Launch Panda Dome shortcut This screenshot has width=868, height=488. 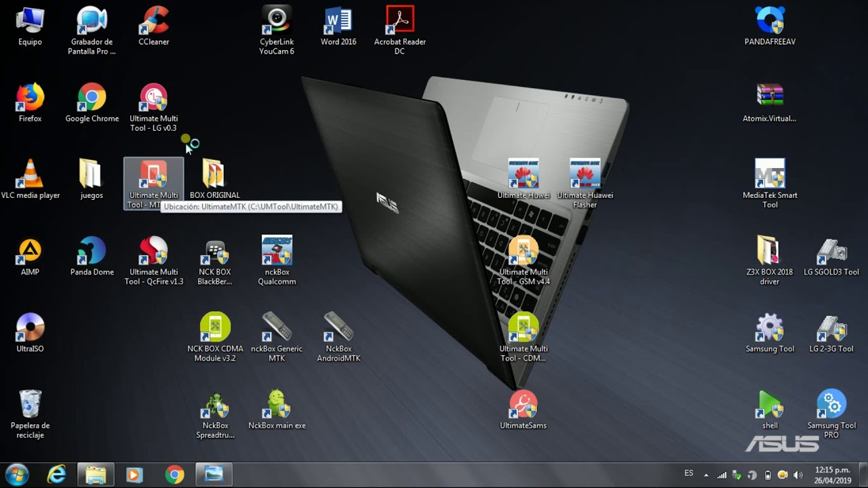point(92,256)
